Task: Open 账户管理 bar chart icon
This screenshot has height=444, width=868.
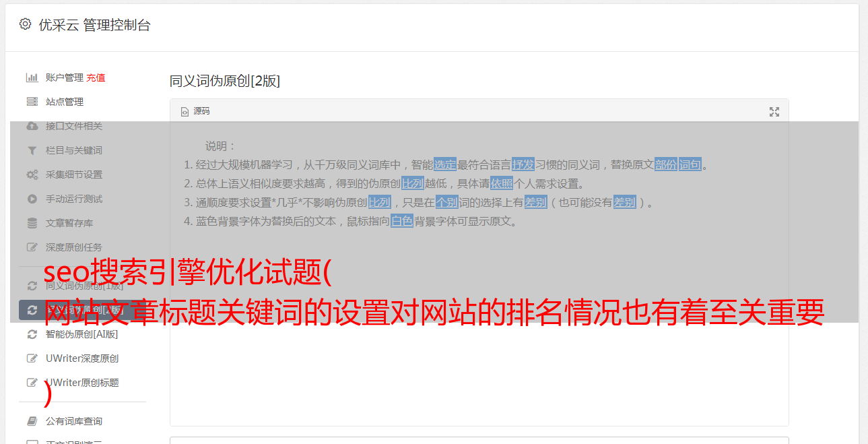Action: (32, 77)
